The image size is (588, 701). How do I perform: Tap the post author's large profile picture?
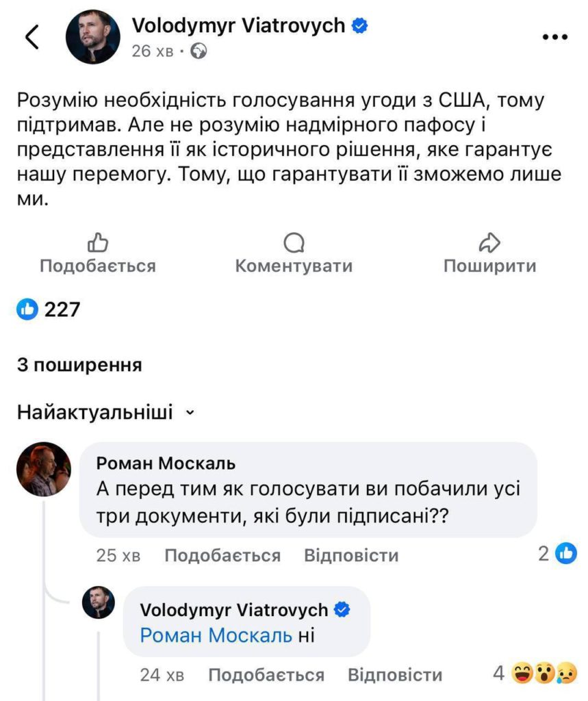[x=92, y=37]
